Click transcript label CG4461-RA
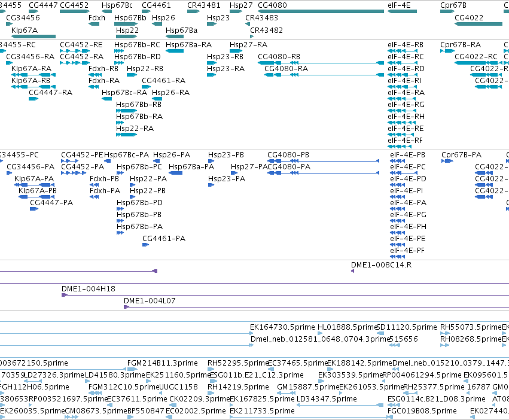Viewport: 509px width, 420px height. [164, 80]
